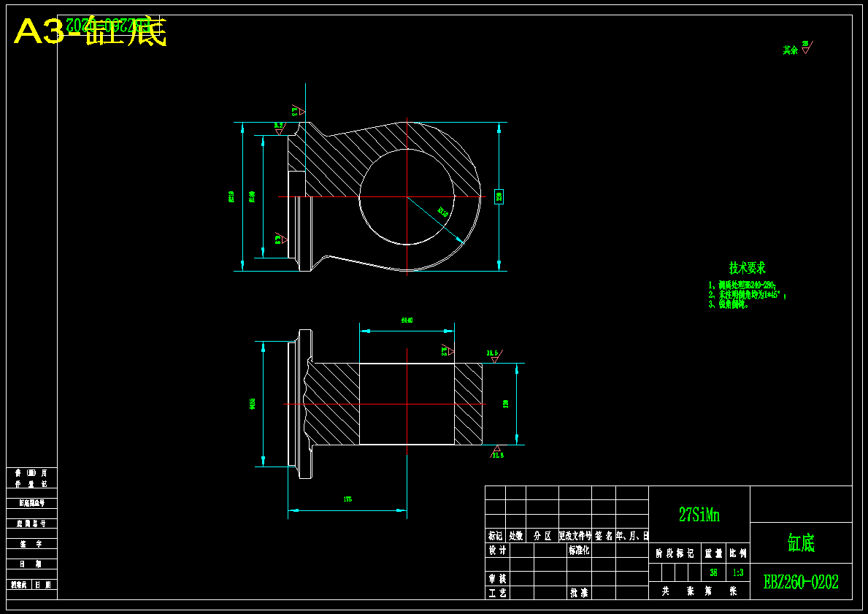Select the 签字 cell in left margin block
This screenshot has height=614, width=868.
pyautogui.click(x=31, y=544)
